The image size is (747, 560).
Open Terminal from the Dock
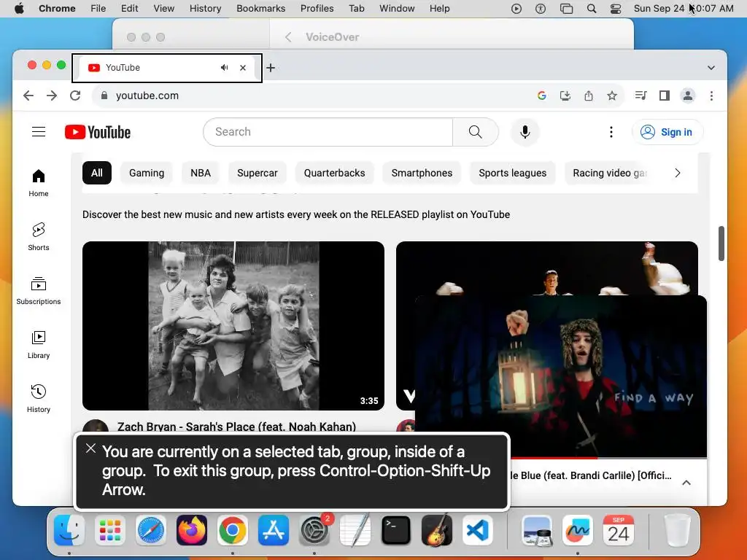click(396, 530)
